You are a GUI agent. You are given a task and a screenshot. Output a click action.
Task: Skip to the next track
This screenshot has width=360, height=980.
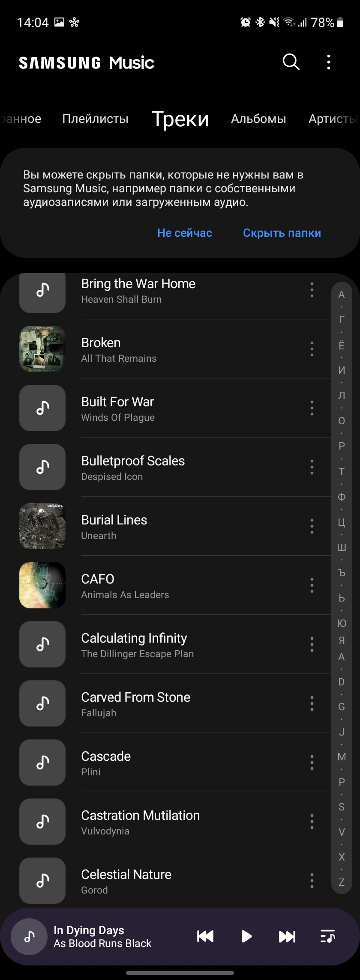click(287, 936)
